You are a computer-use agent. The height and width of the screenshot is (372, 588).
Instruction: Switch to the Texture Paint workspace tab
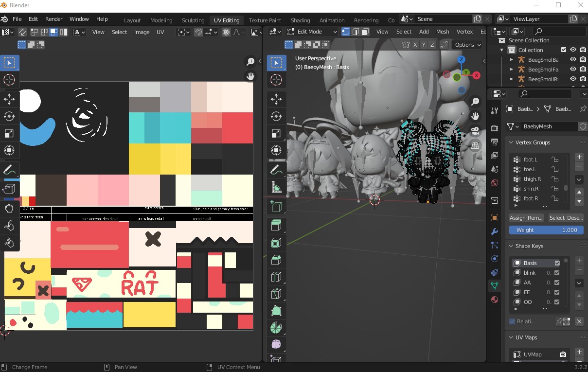coord(265,20)
